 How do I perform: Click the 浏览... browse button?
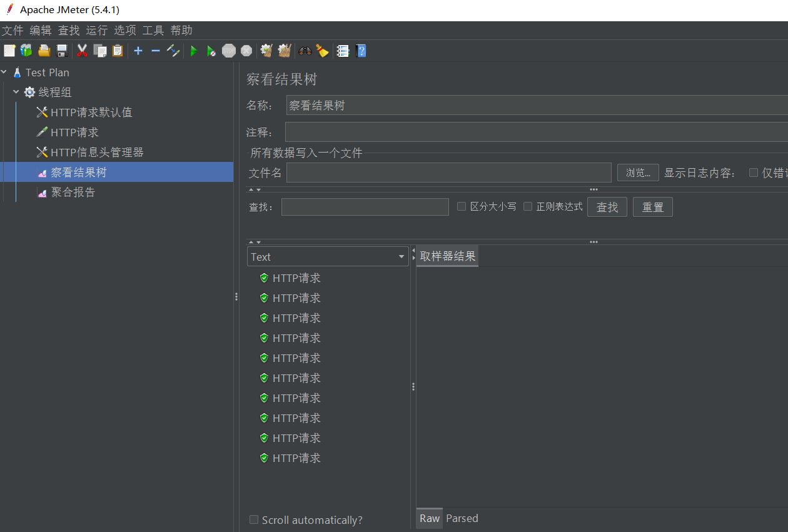point(638,173)
